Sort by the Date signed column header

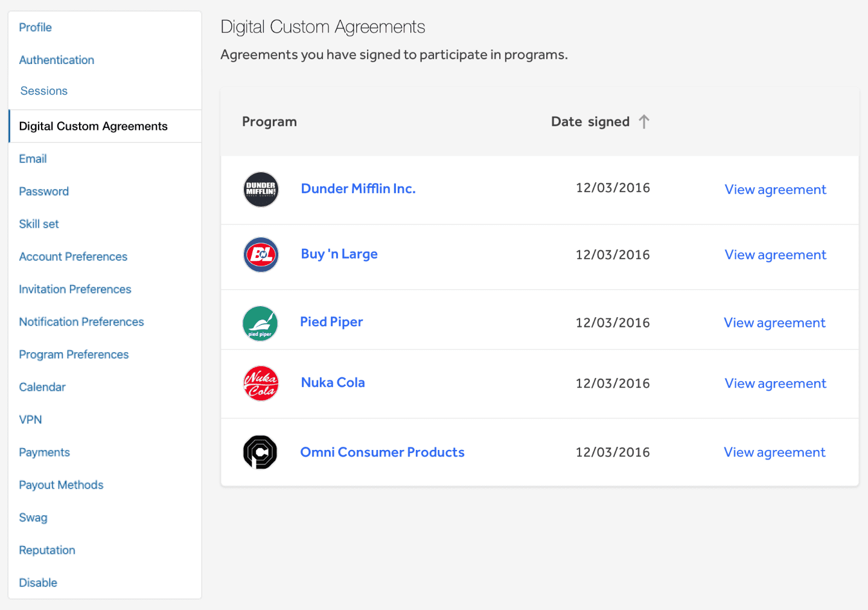590,122
